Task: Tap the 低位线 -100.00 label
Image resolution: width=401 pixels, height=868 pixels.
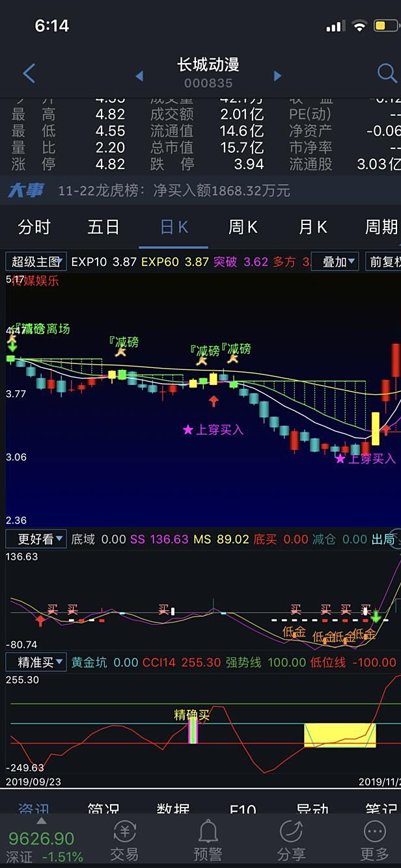Action: point(353,663)
